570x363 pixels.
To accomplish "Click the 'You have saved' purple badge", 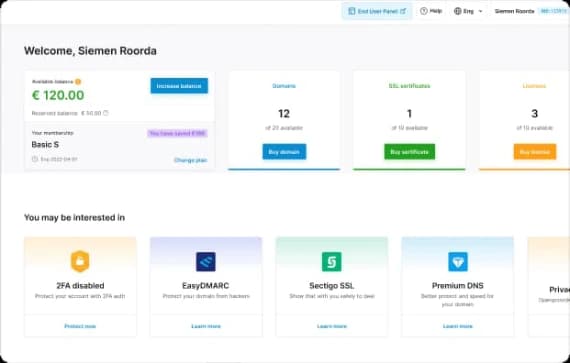I will 177,133.
